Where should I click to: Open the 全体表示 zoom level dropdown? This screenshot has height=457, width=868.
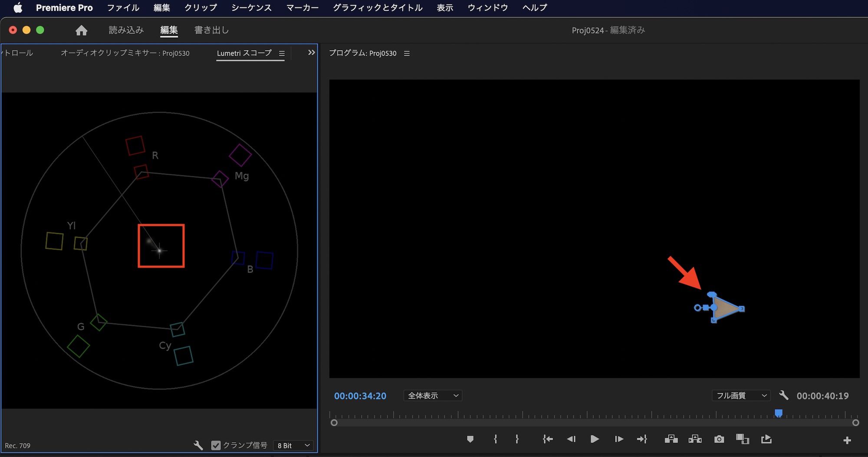tap(433, 396)
